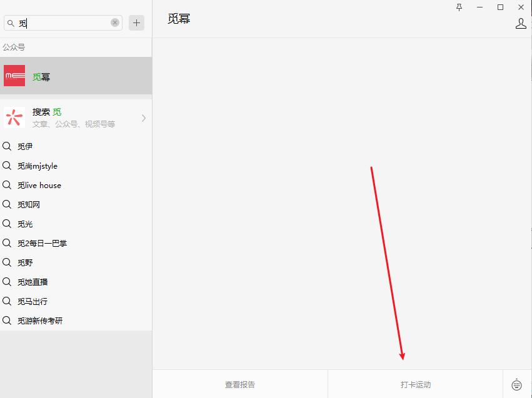Click magnifier icon beside 觅野

(7, 262)
